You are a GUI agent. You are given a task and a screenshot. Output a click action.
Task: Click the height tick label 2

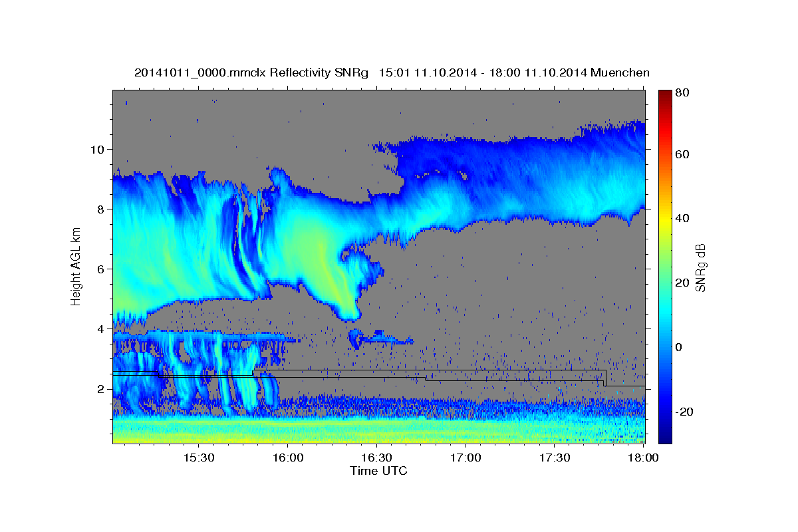point(100,388)
